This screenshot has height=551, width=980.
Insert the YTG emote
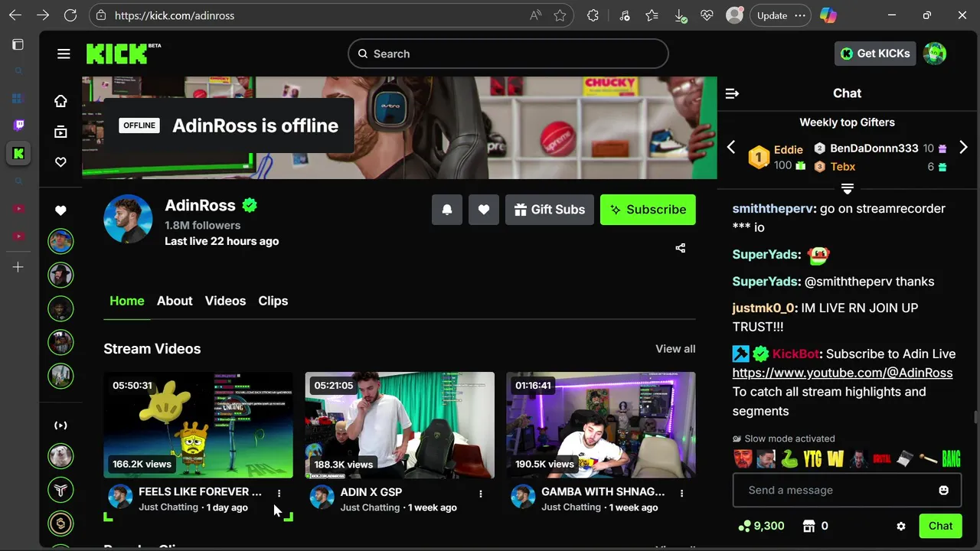[x=812, y=459]
